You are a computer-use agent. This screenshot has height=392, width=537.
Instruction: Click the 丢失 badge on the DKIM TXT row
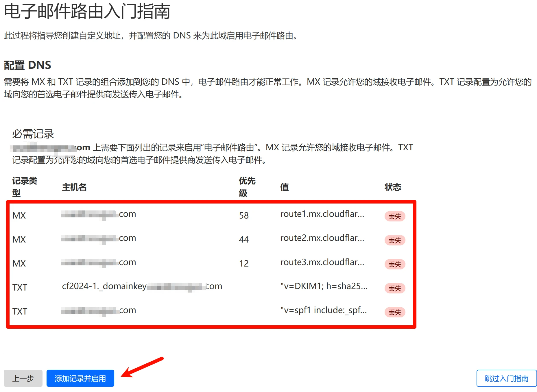click(395, 288)
